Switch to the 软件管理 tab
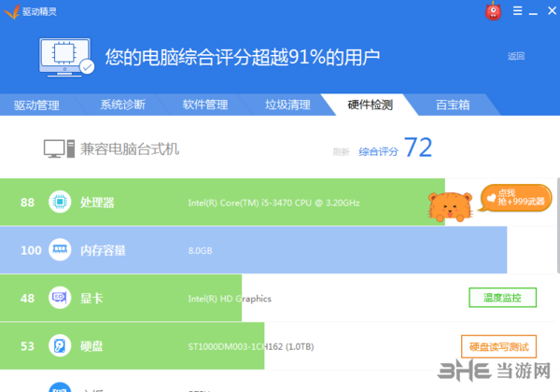This screenshot has width=560, height=392. 205,105
